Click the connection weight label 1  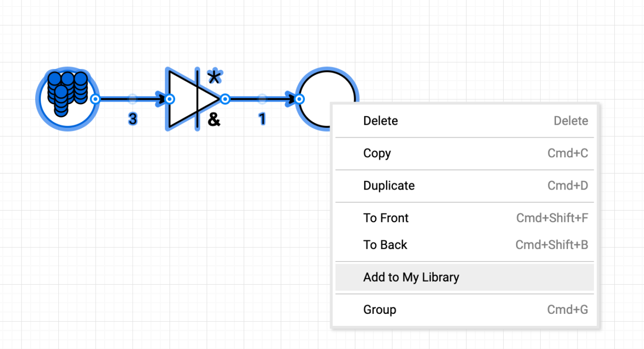tap(262, 119)
